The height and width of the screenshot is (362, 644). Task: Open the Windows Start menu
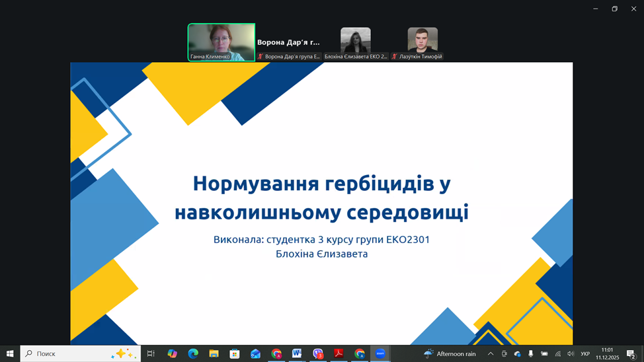pyautogui.click(x=10, y=354)
